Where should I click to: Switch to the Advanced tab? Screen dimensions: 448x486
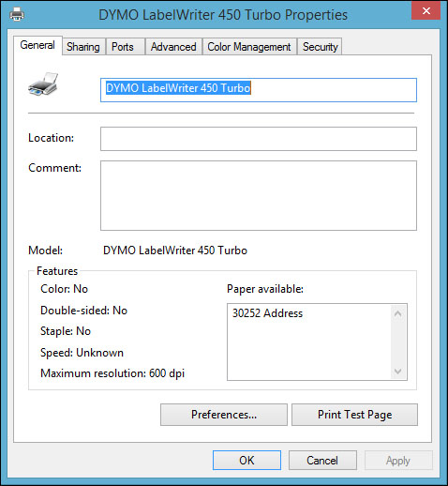(173, 47)
